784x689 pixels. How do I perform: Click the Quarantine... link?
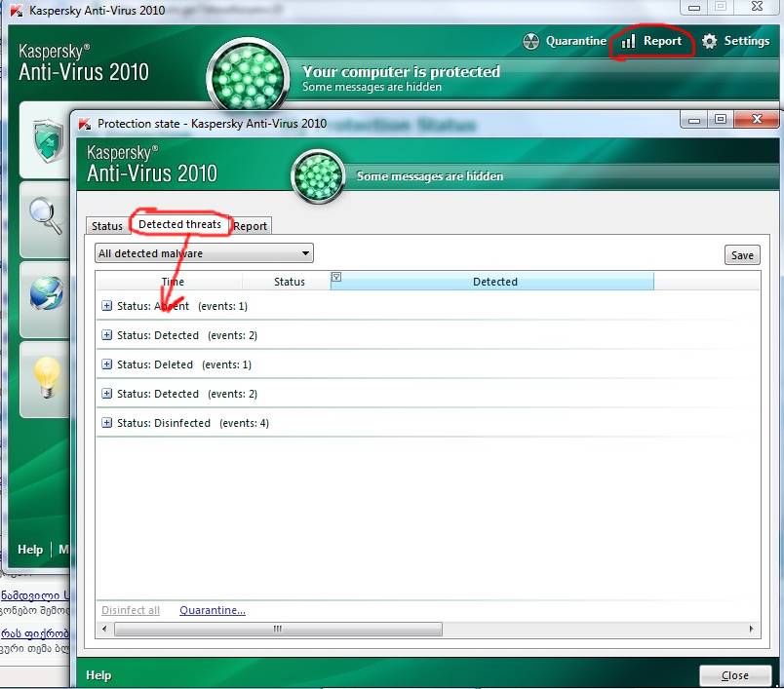pyautogui.click(x=213, y=610)
